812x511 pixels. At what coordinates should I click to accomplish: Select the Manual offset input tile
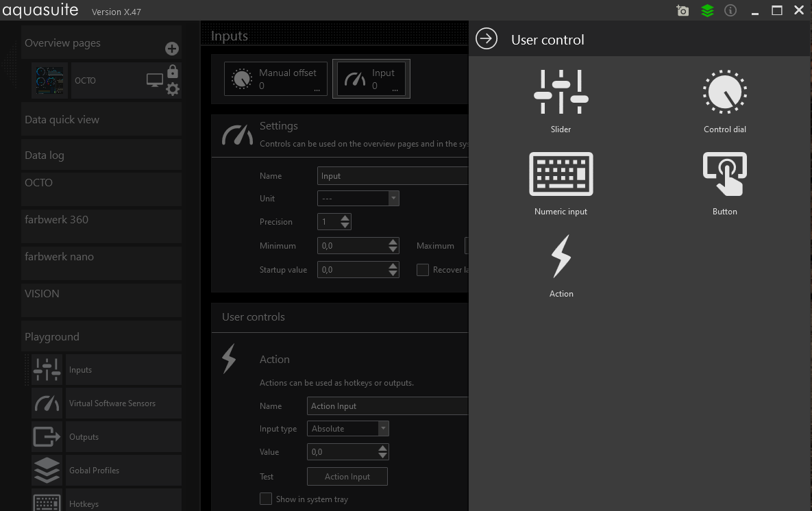[x=275, y=79]
